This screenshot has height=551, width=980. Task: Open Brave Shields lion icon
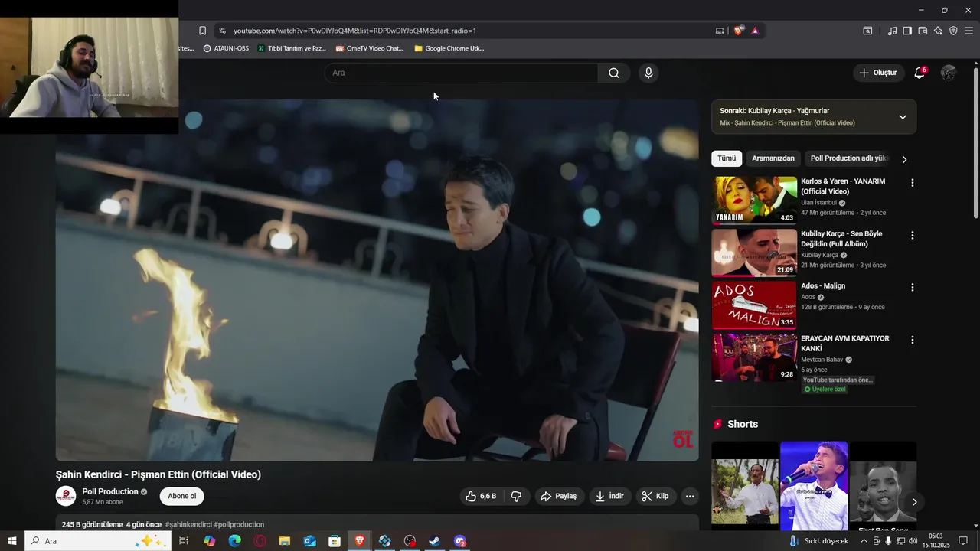pyautogui.click(x=738, y=31)
